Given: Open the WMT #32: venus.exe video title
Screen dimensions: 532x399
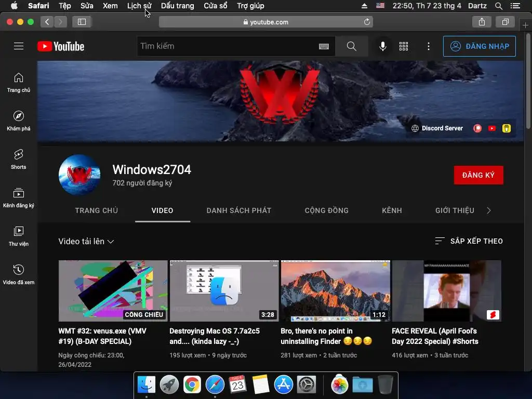Looking at the screenshot, I should 102,336.
